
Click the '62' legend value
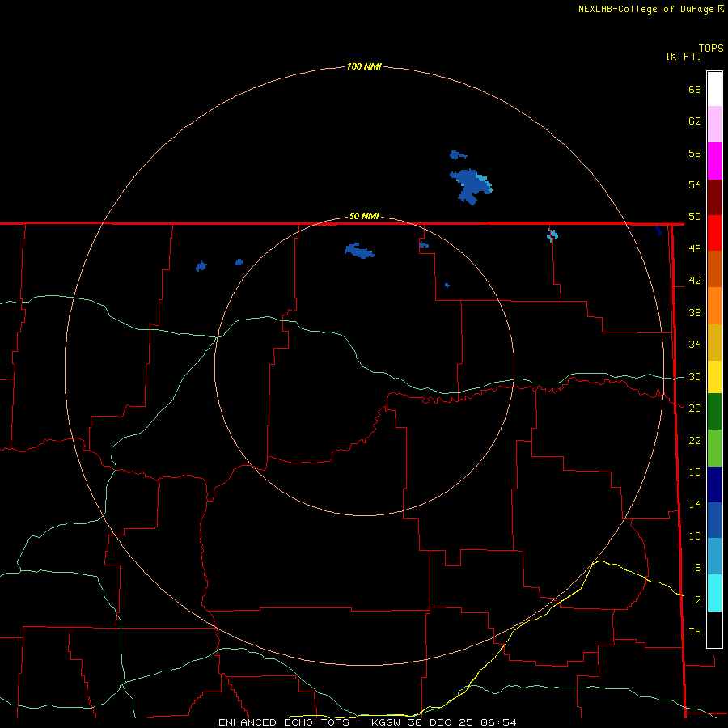pos(695,121)
